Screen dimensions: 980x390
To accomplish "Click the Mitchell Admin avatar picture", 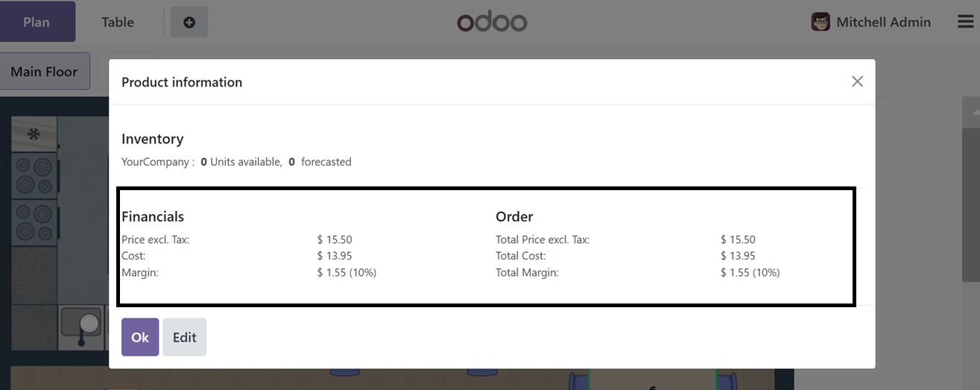I will tap(821, 22).
